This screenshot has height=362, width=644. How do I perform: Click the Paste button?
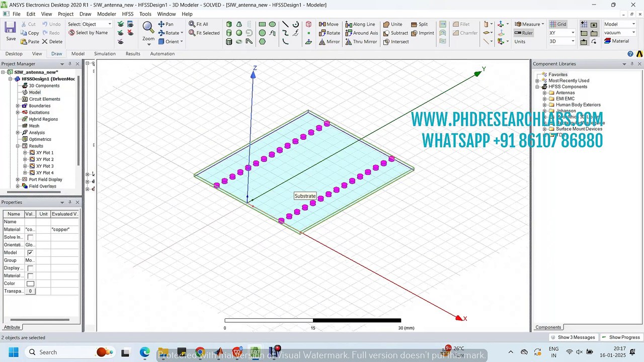(30, 42)
